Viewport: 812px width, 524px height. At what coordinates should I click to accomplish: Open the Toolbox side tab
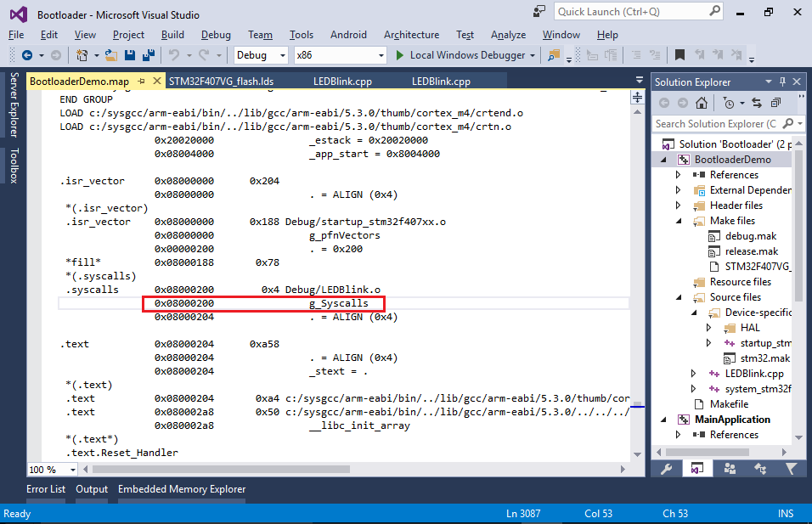coord(14,166)
